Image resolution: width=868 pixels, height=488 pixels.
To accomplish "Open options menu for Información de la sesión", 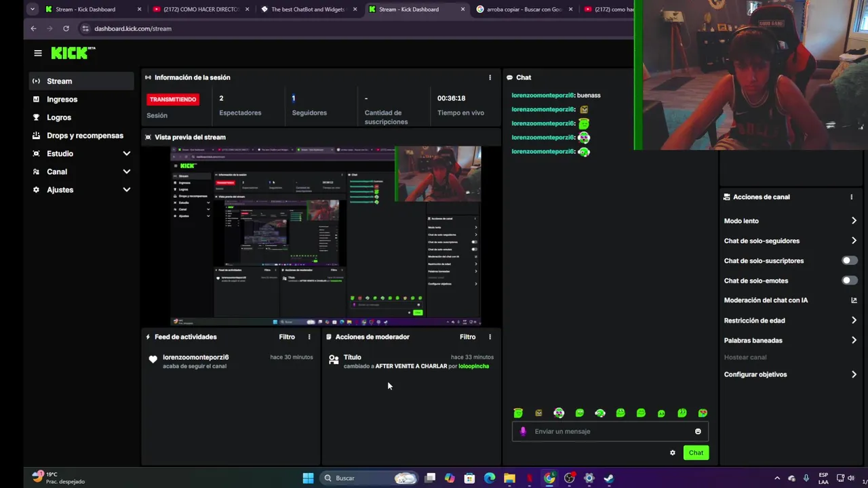I will click(x=490, y=77).
